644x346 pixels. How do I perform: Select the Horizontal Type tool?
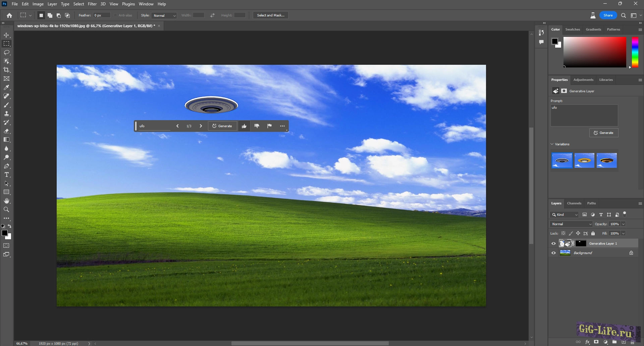click(6, 175)
